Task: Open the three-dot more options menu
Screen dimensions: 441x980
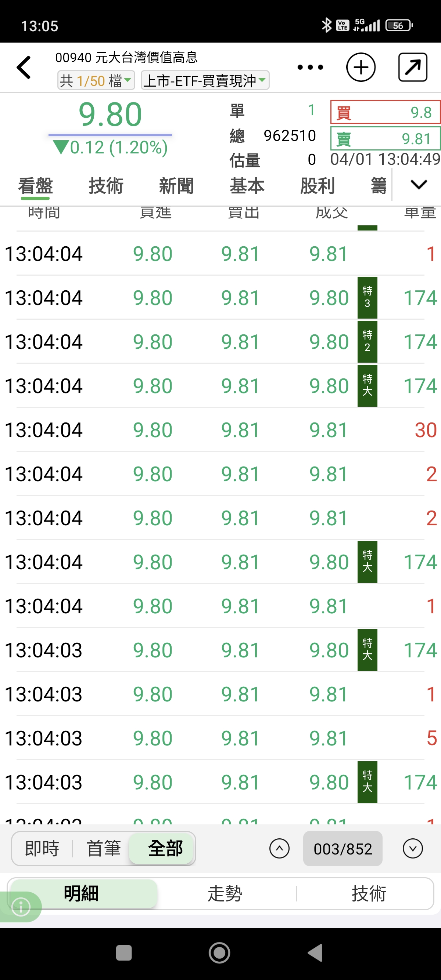Action: pos(310,67)
